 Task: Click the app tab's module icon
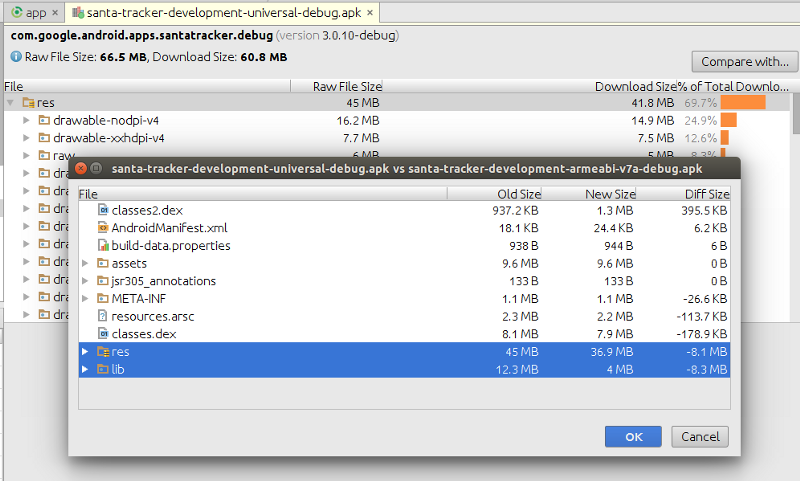click(17, 12)
